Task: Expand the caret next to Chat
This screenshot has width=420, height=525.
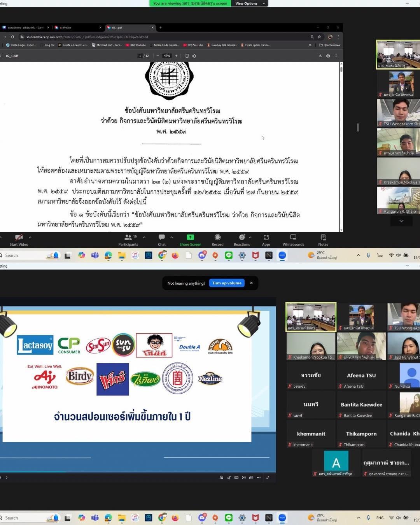Action: pos(171,237)
